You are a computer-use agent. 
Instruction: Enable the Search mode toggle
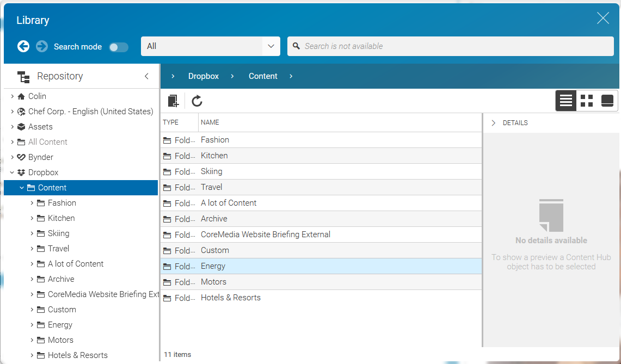point(119,47)
